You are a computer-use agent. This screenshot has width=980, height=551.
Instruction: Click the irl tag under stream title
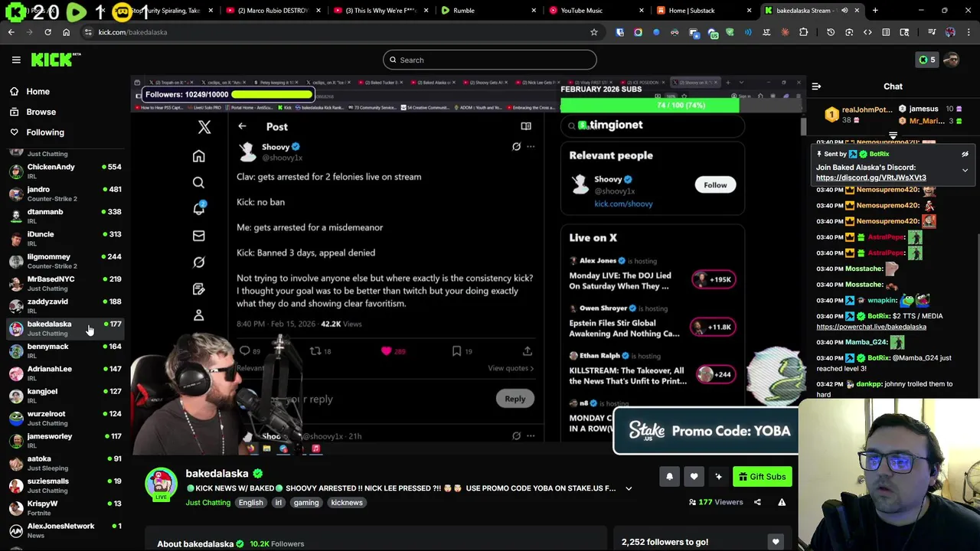coord(279,503)
